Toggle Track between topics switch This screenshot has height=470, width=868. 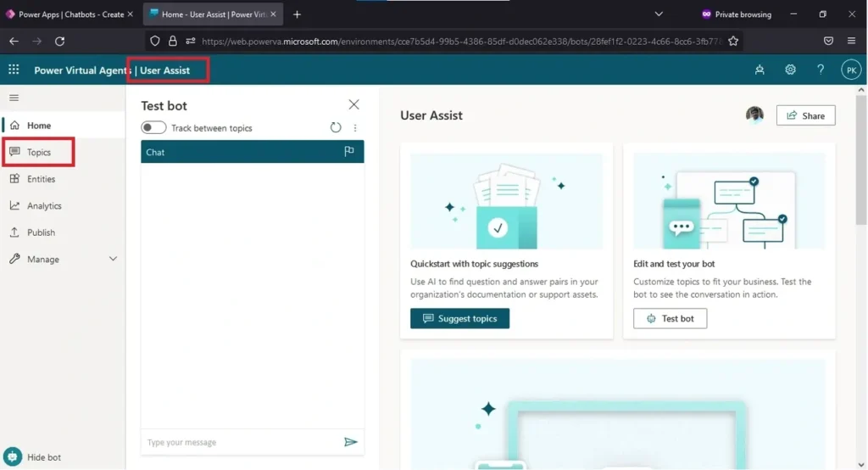(153, 127)
